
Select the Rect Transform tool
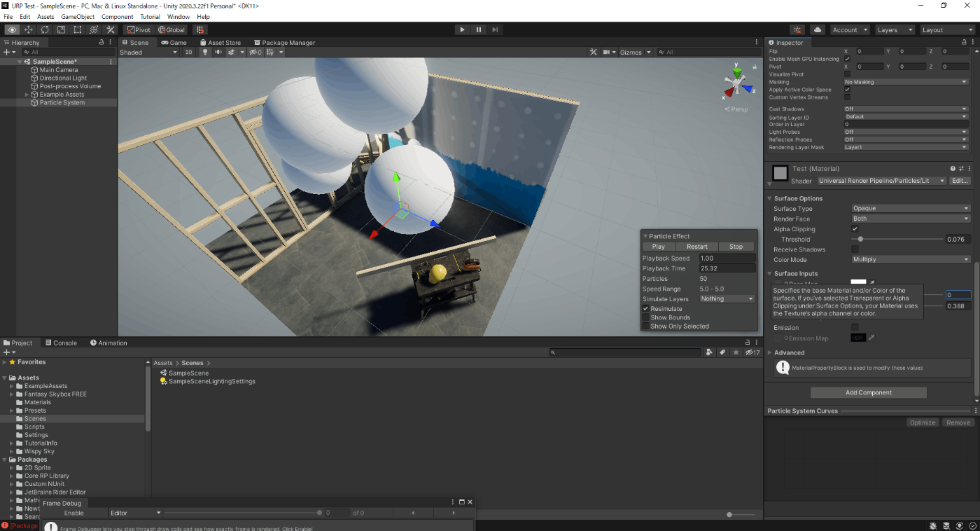pos(77,30)
